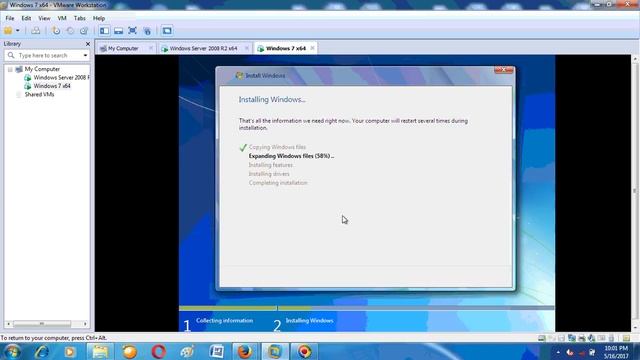Open the Tabs menu

pyautogui.click(x=80, y=18)
